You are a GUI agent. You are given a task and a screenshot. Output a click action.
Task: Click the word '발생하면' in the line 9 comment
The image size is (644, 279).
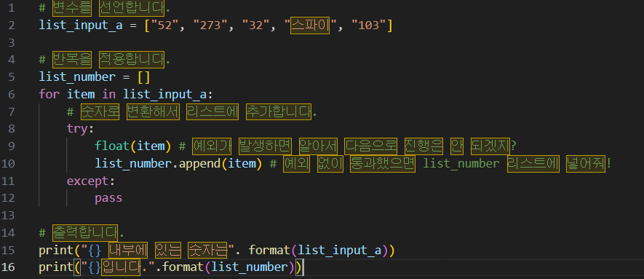point(266,146)
